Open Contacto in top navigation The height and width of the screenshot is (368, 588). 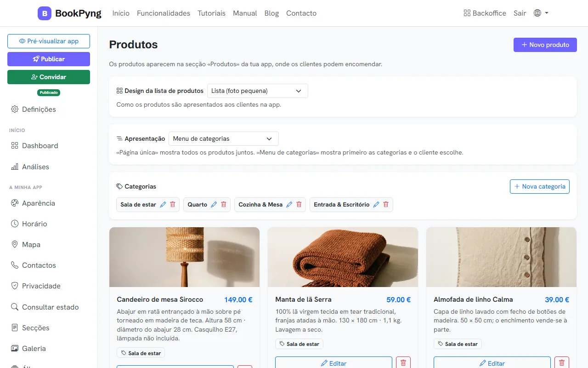301,13
